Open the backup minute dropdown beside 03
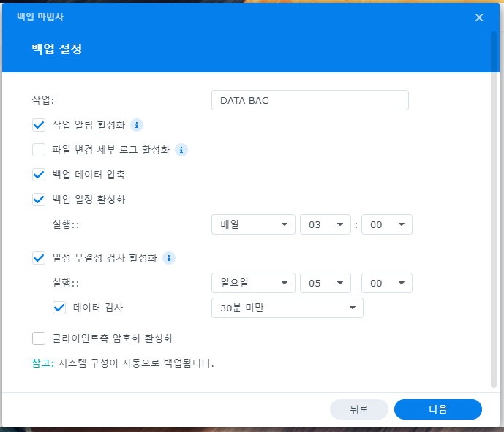This screenshot has height=432, width=504. point(387,224)
